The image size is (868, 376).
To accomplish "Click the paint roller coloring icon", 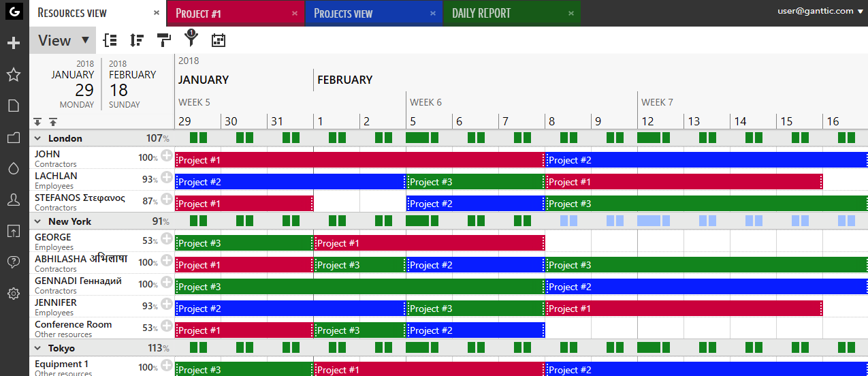I will pos(164,40).
